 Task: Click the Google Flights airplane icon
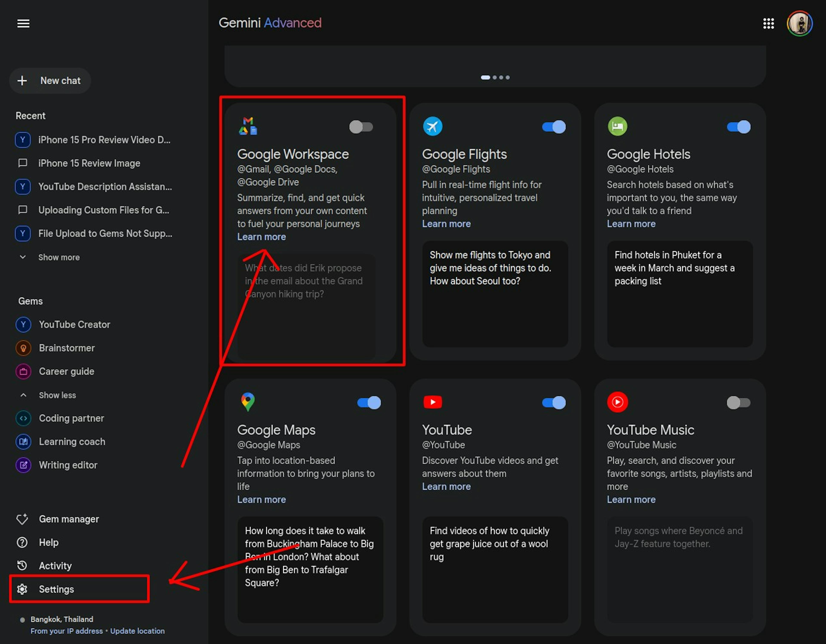point(433,126)
